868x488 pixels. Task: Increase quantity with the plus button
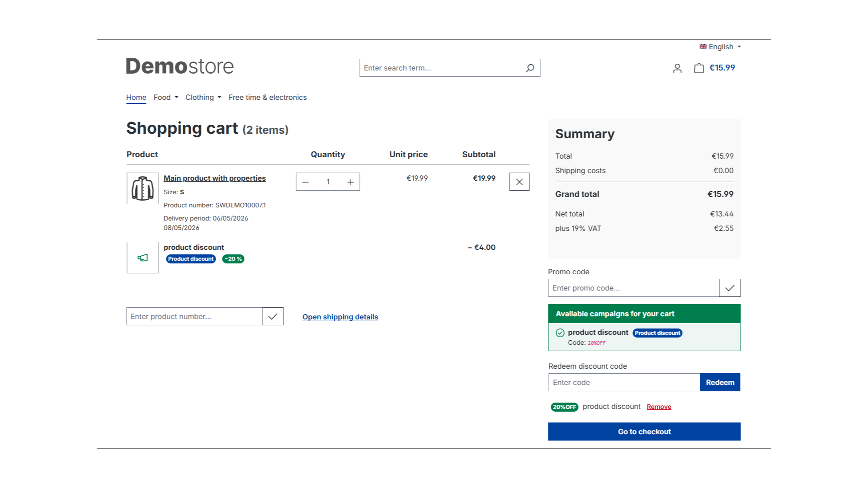(350, 182)
